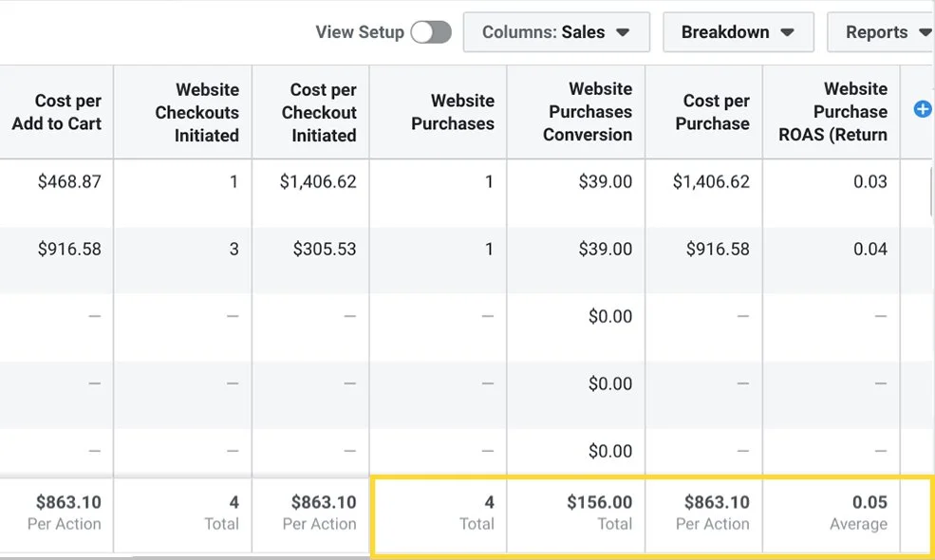Open the Columns: Sales dropdown
Viewport: 935px width, 560px height.
coord(555,32)
